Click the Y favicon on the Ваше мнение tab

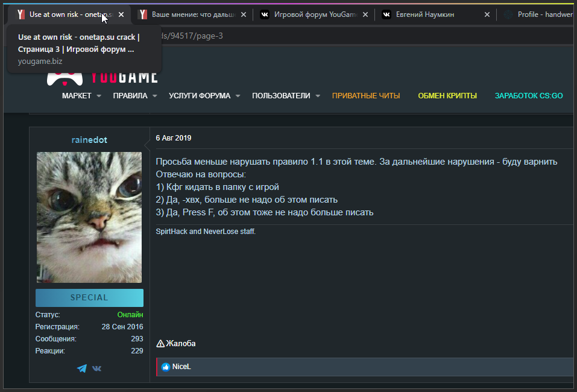(x=142, y=14)
